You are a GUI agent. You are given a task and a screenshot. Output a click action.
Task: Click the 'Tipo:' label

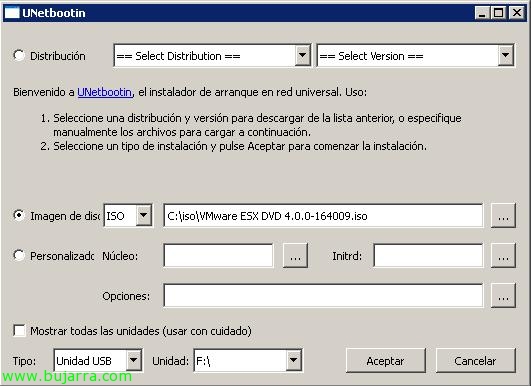tap(24, 361)
